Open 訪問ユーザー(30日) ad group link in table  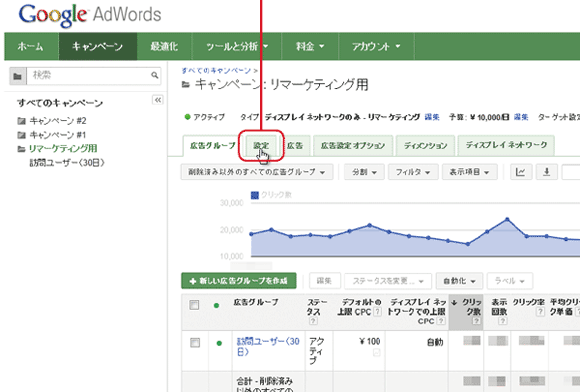pos(268,346)
